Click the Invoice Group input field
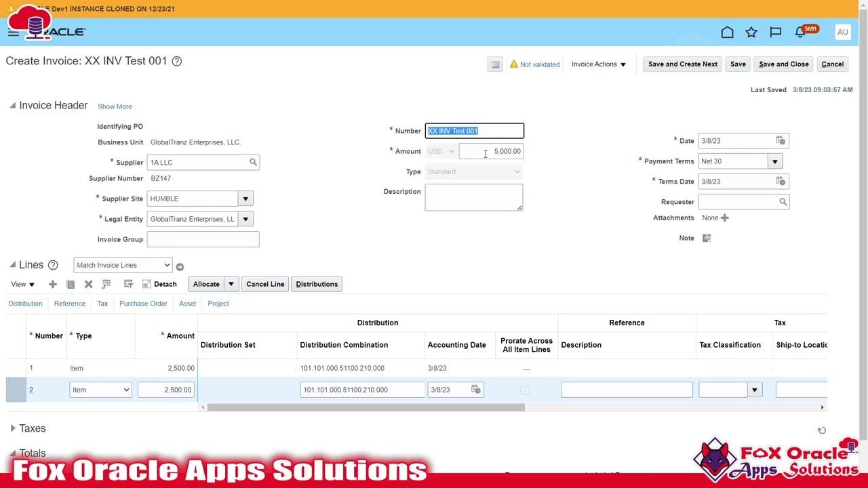Viewport: 868px width, 488px height. tap(203, 239)
